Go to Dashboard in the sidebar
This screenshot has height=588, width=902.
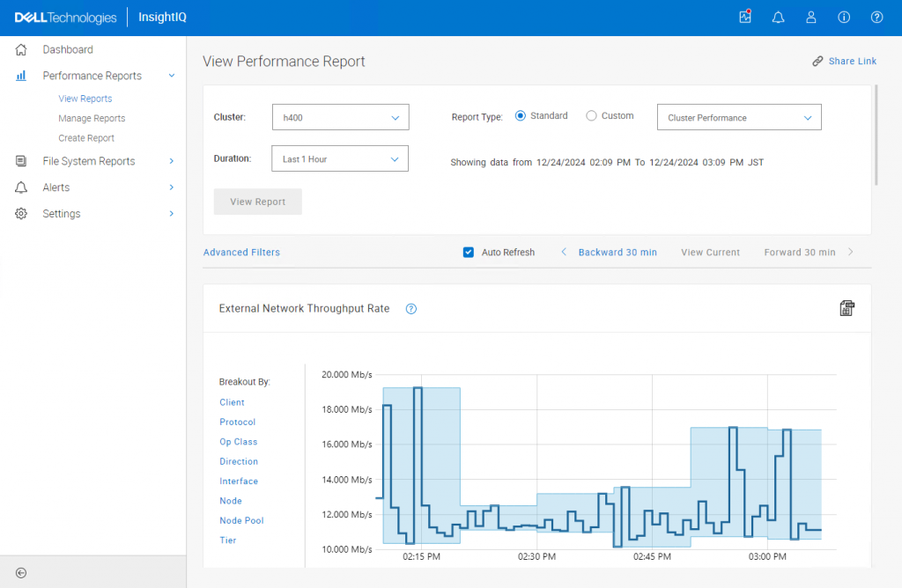pos(68,49)
